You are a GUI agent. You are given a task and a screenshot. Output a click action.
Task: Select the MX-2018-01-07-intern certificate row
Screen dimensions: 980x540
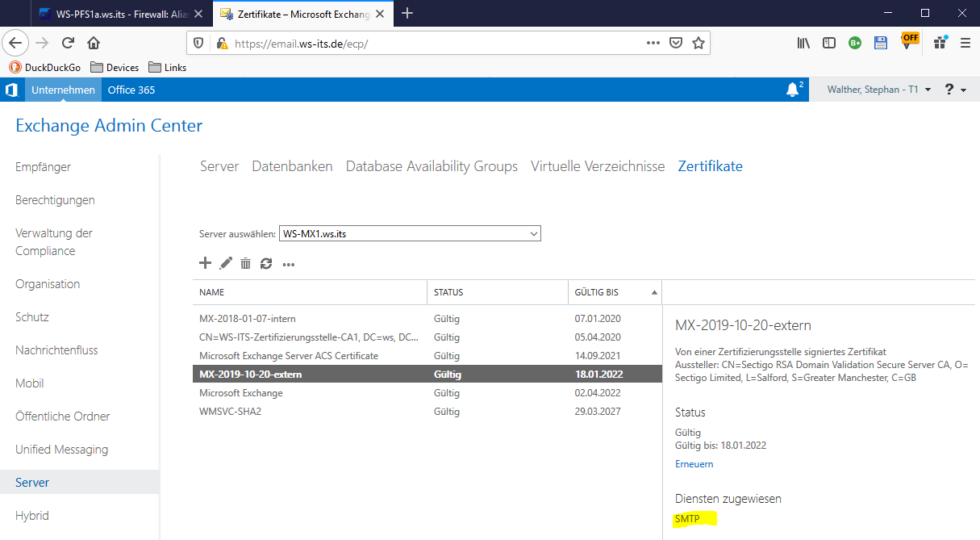[x=427, y=319]
